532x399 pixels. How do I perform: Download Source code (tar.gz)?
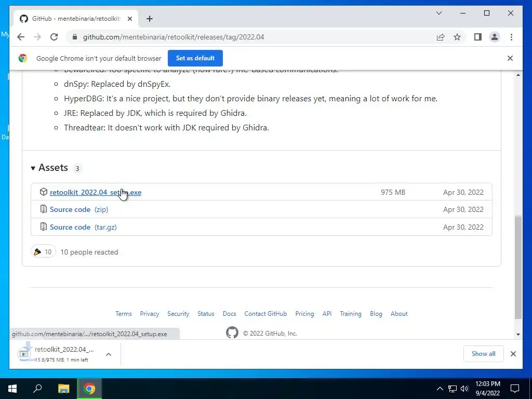point(83,228)
